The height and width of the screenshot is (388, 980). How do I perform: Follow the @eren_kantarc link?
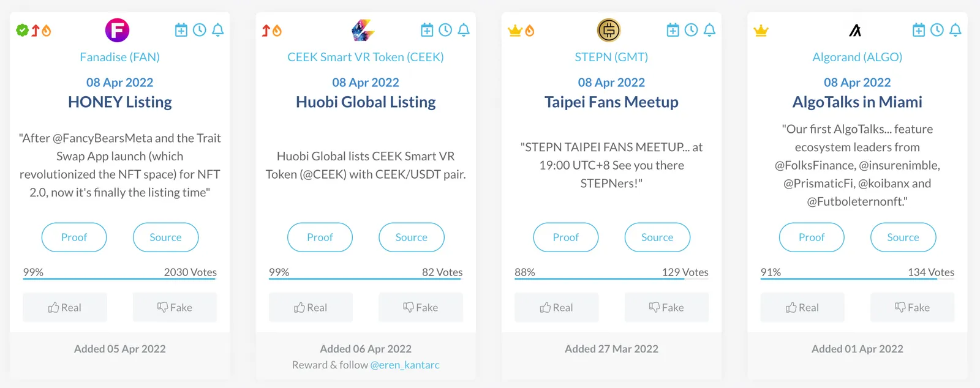pyautogui.click(x=405, y=365)
